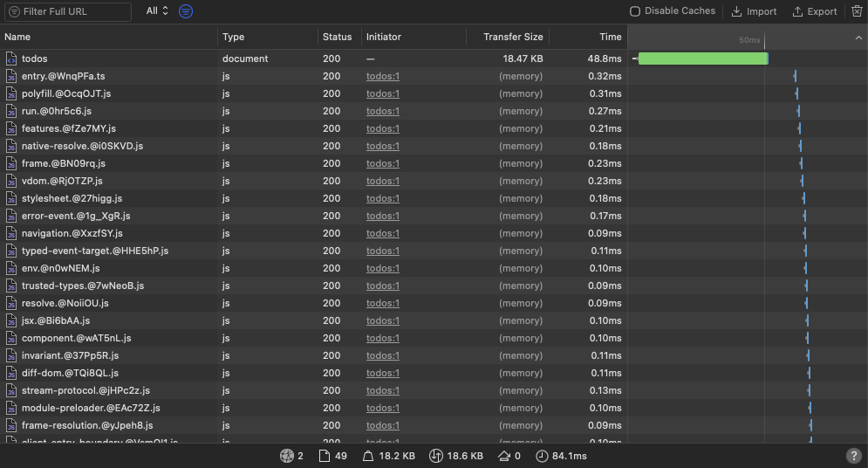Screen dimensions: 868x468
Task: Click the Export button
Action: 814,11
